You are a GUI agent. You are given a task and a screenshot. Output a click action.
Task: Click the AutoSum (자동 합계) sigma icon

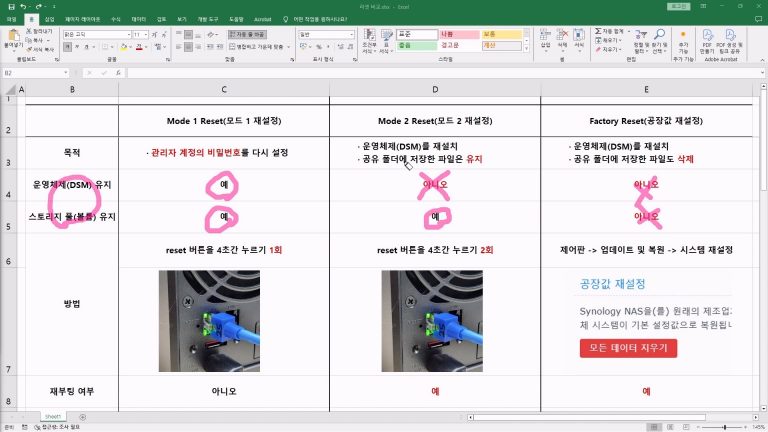click(598, 31)
